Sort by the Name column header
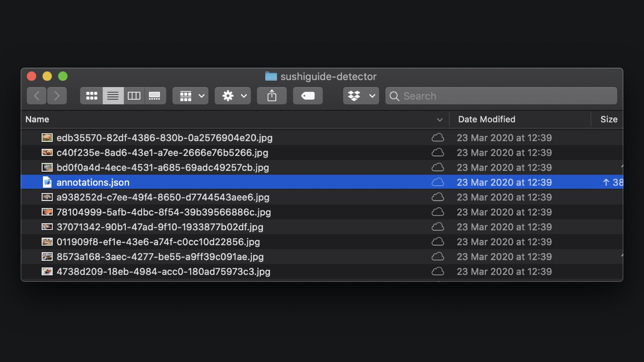Screen dimensions: 644x362 tap(37, 119)
